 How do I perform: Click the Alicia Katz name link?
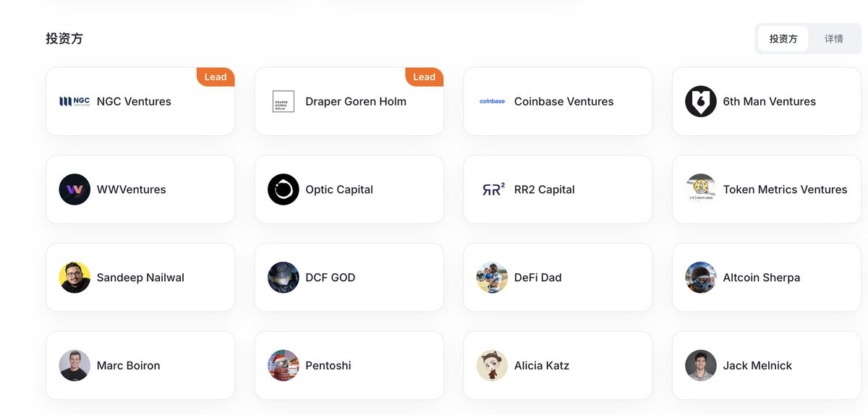tap(542, 366)
